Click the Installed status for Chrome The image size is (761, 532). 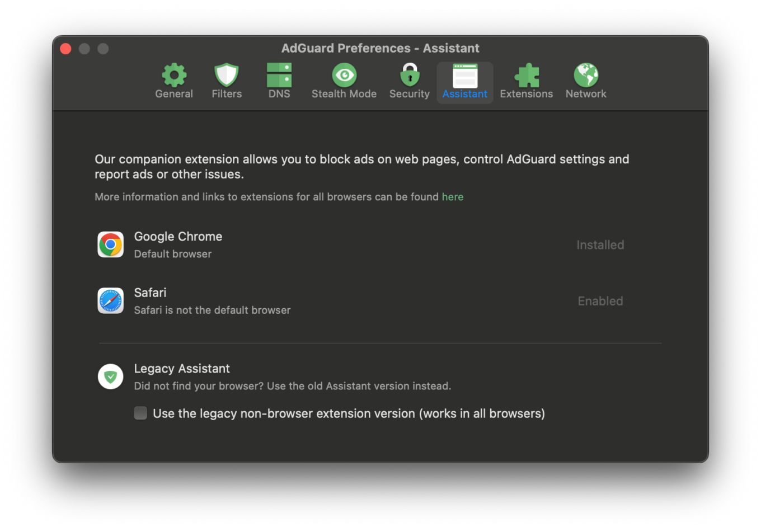(x=600, y=245)
